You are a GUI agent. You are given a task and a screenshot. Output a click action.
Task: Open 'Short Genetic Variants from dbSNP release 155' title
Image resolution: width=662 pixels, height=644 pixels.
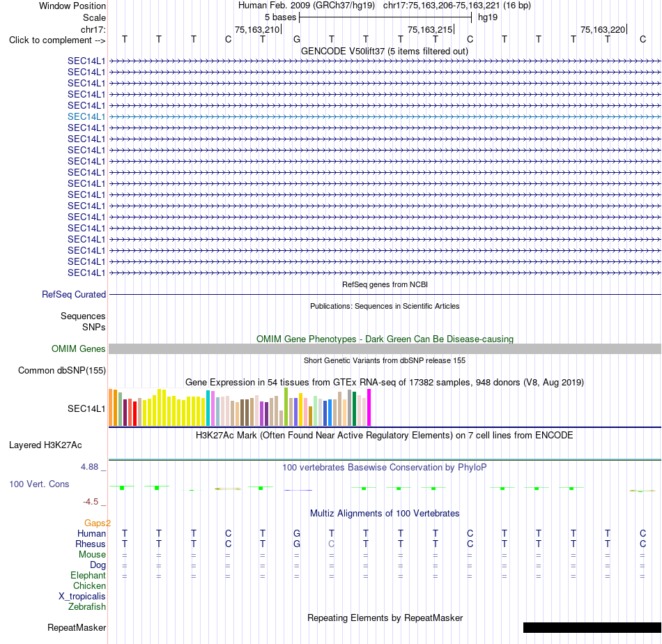pyautogui.click(x=385, y=360)
